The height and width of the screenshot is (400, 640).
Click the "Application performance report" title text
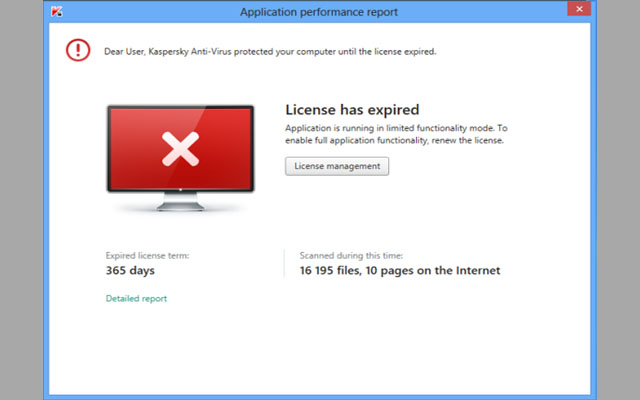318,12
